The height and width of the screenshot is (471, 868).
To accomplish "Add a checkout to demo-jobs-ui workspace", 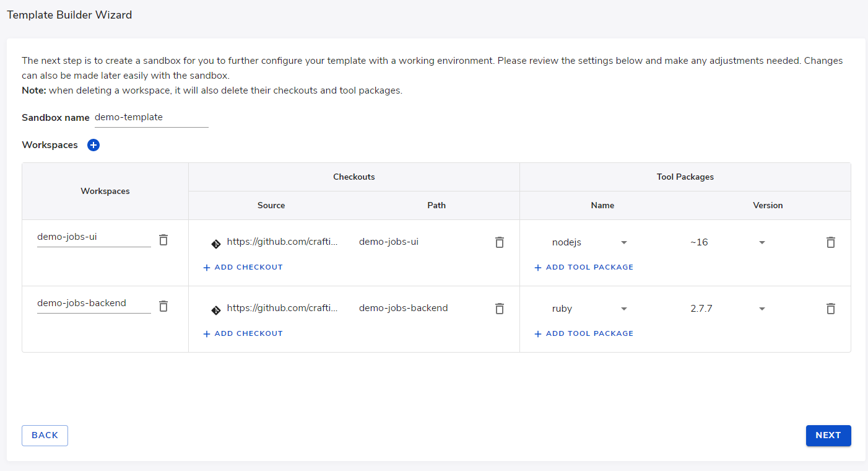I will click(243, 267).
